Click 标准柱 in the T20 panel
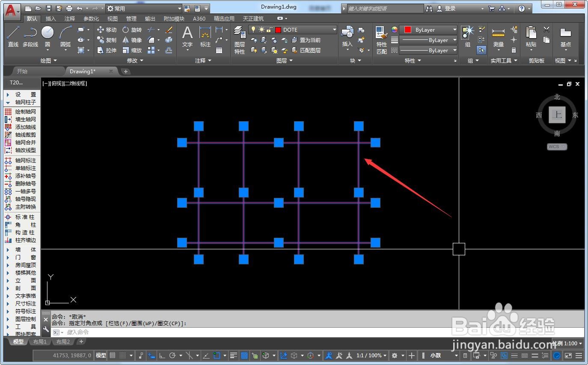The height and width of the screenshot is (365, 588). coord(21,217)
